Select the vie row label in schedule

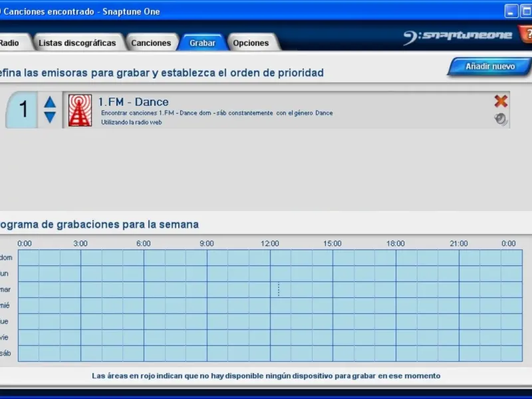[4, 337]
